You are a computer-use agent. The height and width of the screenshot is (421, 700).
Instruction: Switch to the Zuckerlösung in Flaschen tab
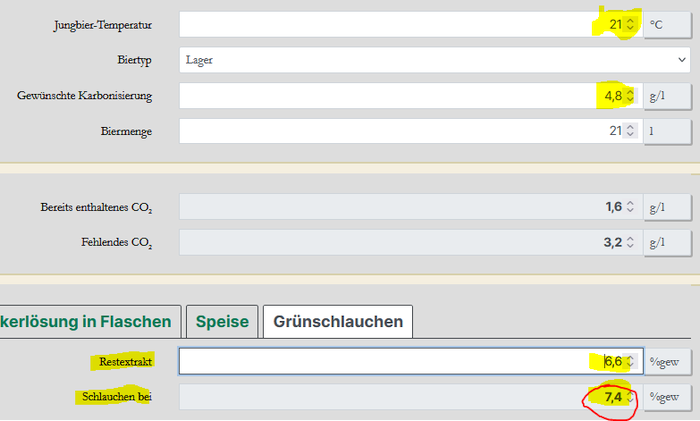click(x=88, y=321)
